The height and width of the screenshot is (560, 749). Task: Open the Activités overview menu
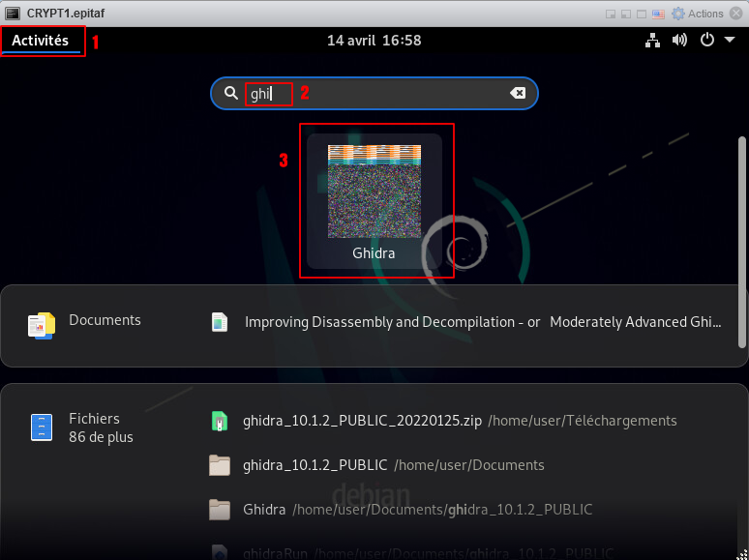pos(41,41)
